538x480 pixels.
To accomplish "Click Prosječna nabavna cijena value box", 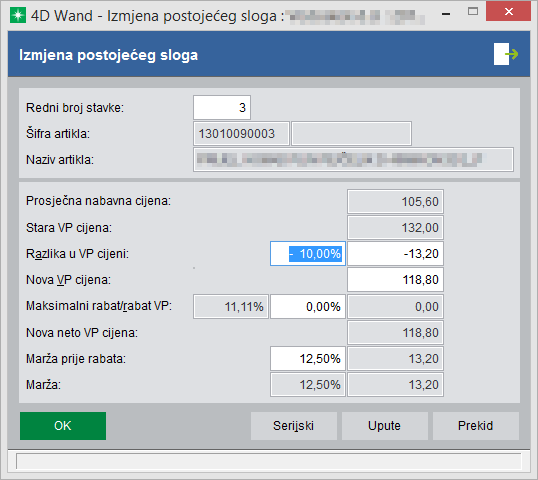I will 395,202.
